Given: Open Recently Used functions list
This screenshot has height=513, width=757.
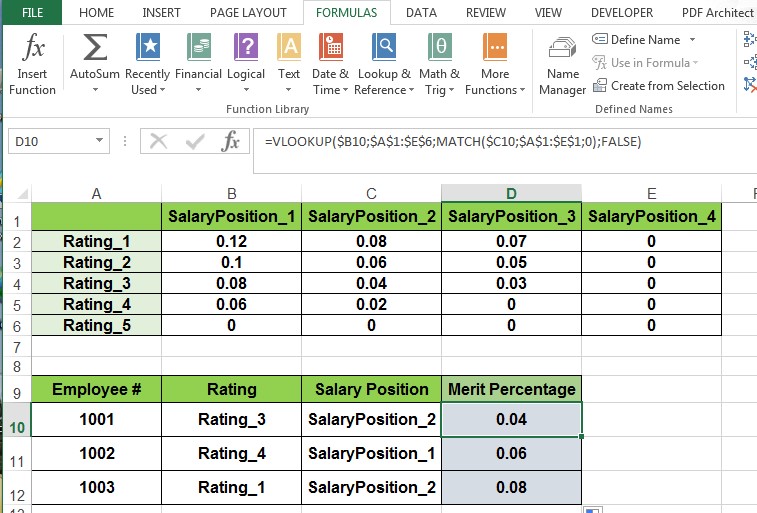Looking at the screenshot, I should 147,64.
